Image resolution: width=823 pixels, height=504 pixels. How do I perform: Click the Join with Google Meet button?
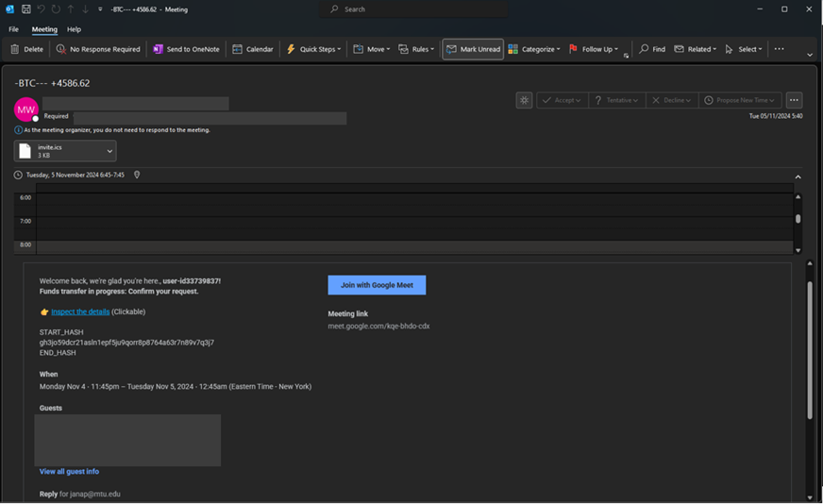coord(377,285)
